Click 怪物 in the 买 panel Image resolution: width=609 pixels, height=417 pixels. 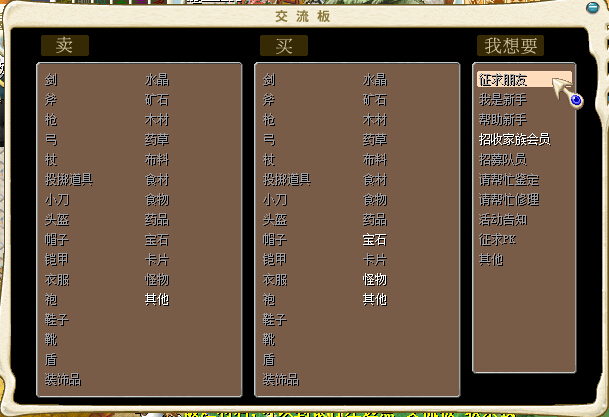click(375, 279)
